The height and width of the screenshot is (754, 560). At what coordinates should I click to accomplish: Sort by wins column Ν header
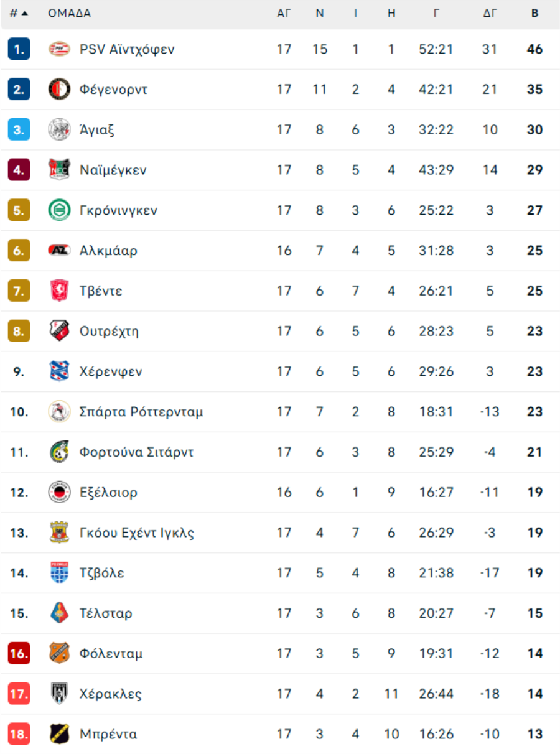pyautogui.click(x=320, y=13)
